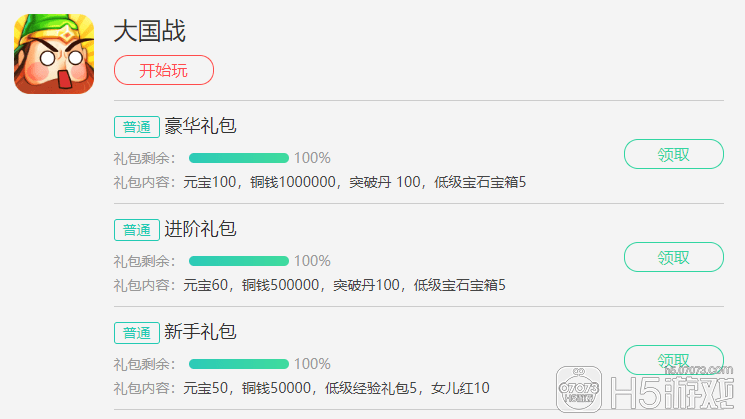Claim the 进阶礼包 with 领取
Image resolution: width=745 pixels, height=419 pixels.
tap(673, 257)
